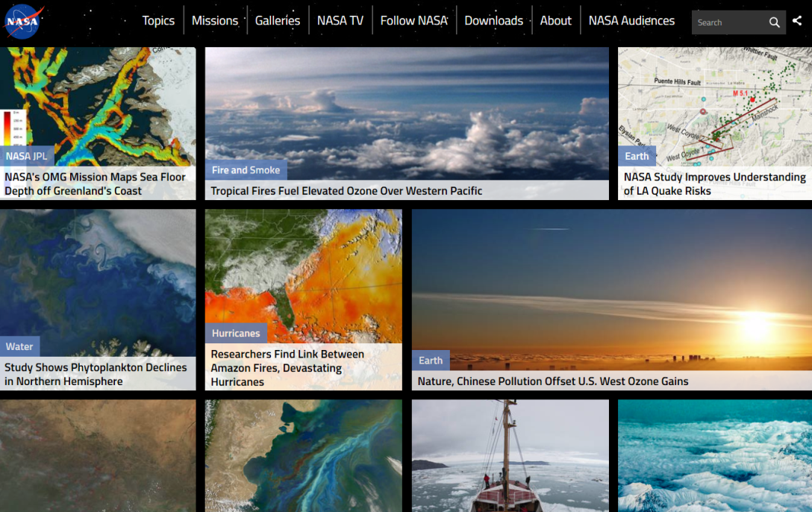Select the Water category tag
Viewport: 812px width, 512px height.
pyautogui.click(x=19, y=346)
